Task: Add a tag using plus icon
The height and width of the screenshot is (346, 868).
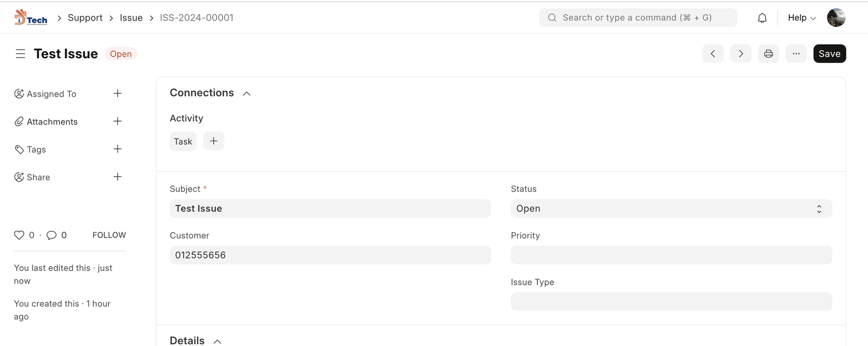Action: (x=117, y=149)
